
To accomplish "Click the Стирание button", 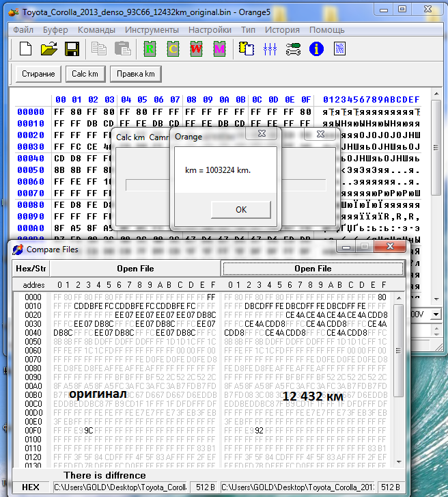I will tap(38, 74).
